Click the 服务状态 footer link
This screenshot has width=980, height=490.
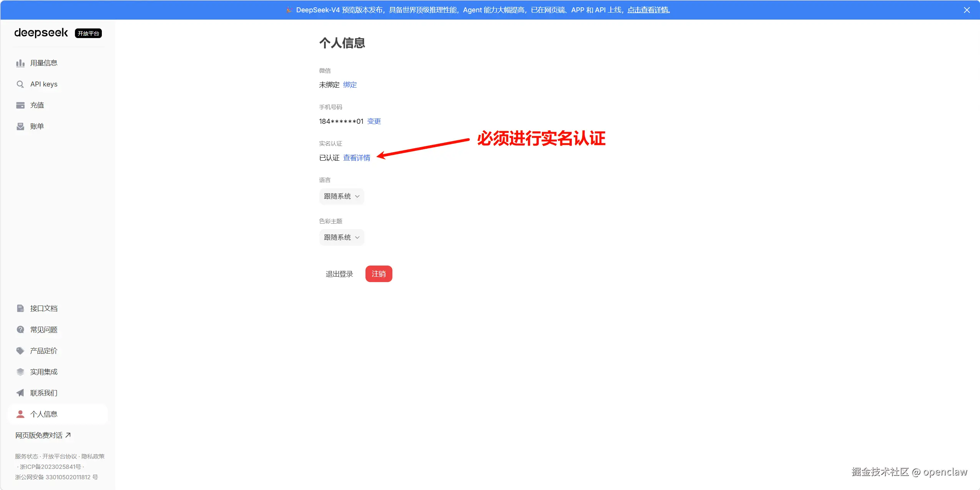(27, 456)
